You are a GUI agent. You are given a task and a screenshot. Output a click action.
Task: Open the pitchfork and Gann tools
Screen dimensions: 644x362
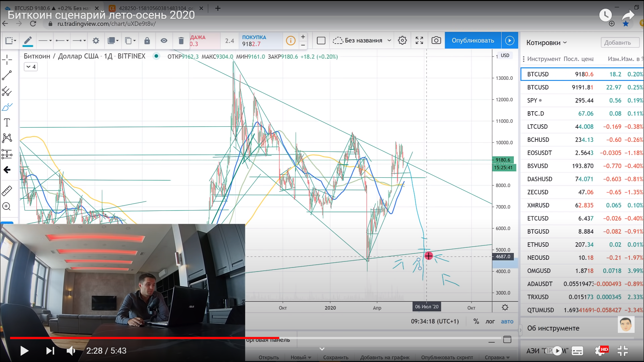7,91
